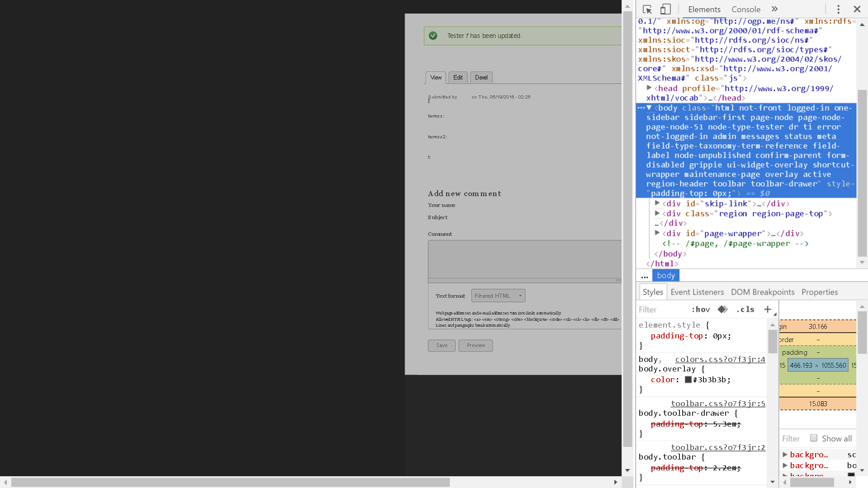Switch to the Console tab
This screenshot has height=488, width=868.
[745, 9]
